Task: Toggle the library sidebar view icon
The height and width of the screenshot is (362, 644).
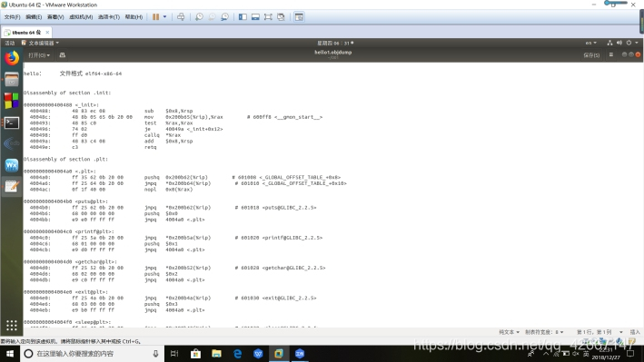Action: tap(243, 17)
